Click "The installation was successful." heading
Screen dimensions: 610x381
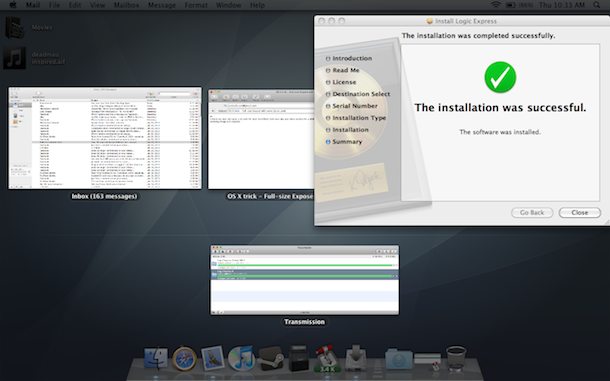pyautogui.click(x=500, y=107)
